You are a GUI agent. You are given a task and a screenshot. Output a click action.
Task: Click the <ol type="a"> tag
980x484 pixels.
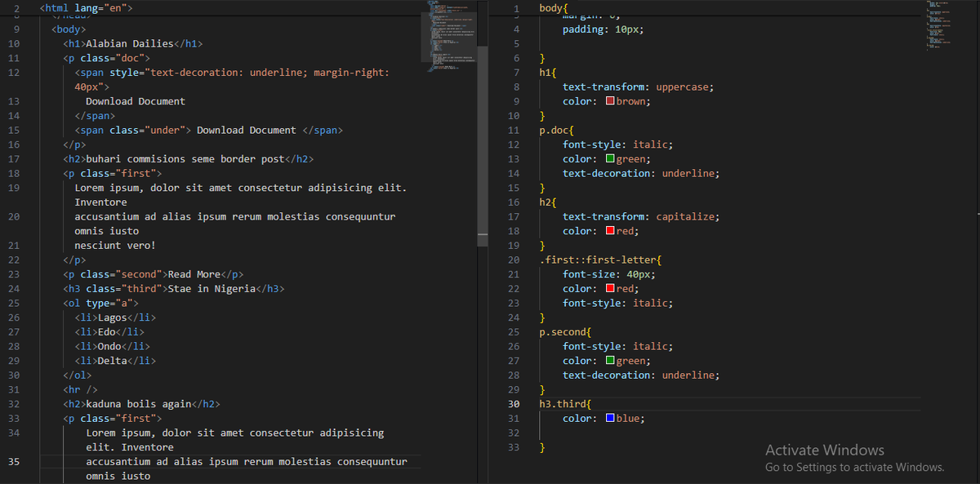coord(101,304)
